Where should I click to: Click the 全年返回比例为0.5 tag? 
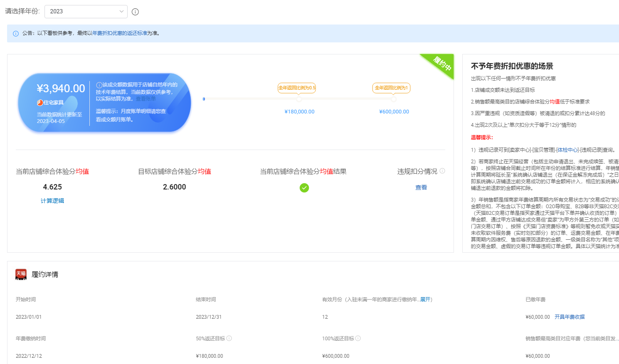pyautogui.click(x=297, y=88)
